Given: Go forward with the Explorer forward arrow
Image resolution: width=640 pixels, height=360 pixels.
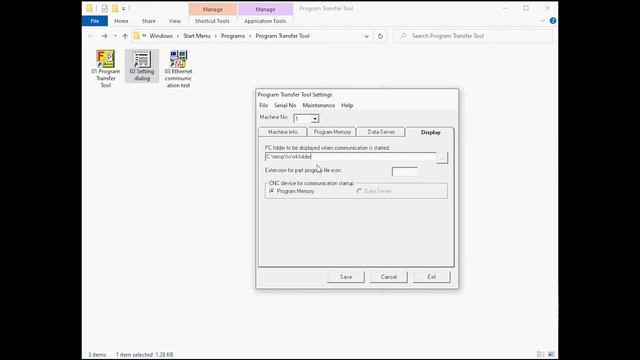Looking at the screenshot, I should 104,36.
